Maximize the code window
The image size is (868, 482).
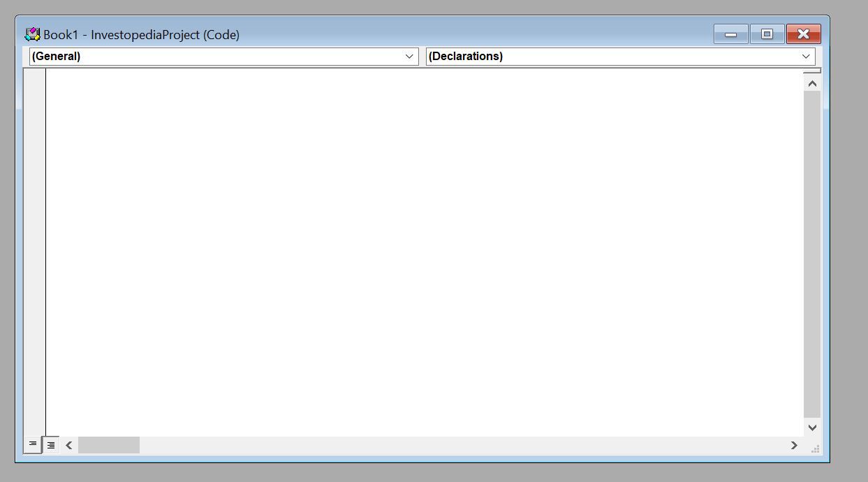pyautogui.click(x=767, y=34)
